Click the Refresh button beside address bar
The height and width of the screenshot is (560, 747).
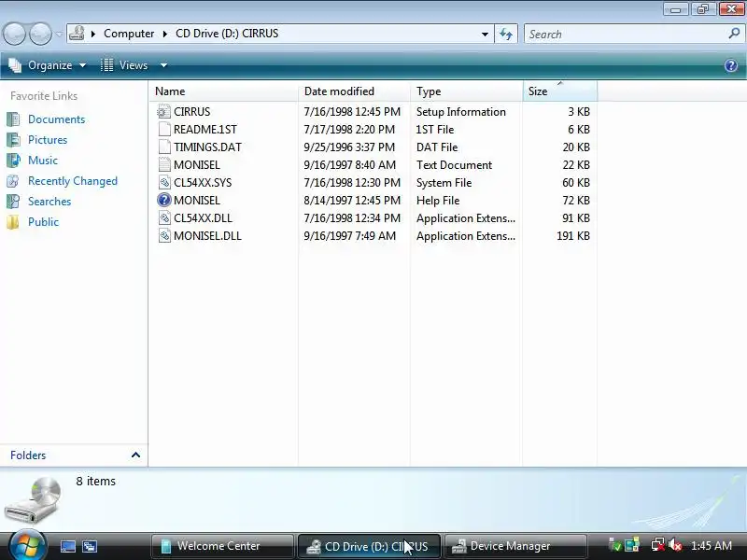[x=506, y=34]
